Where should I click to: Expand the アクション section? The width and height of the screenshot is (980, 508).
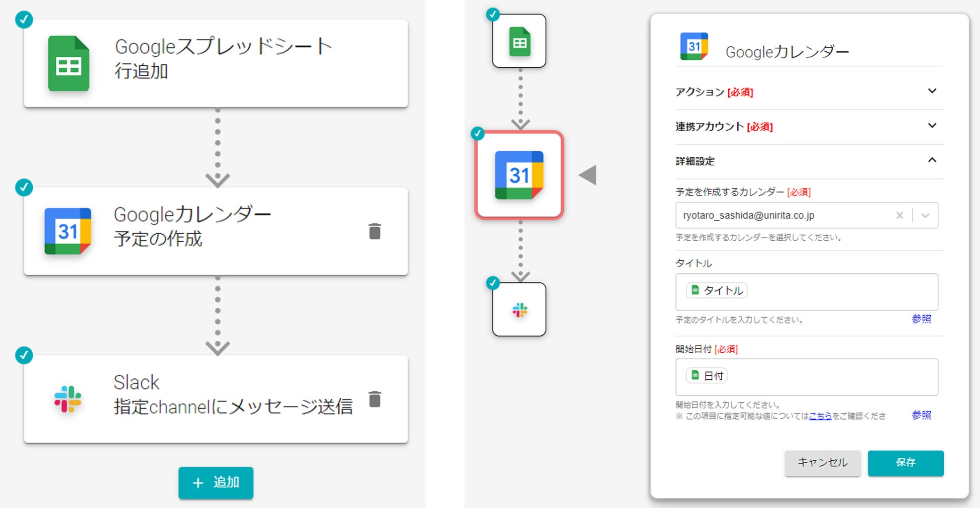932,91
